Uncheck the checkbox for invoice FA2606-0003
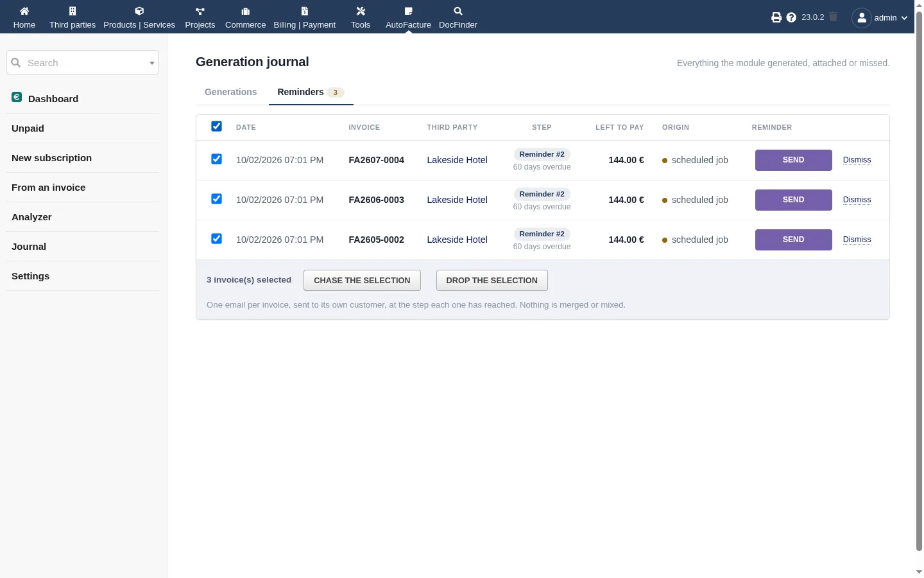924x578 pixels. 217,199
